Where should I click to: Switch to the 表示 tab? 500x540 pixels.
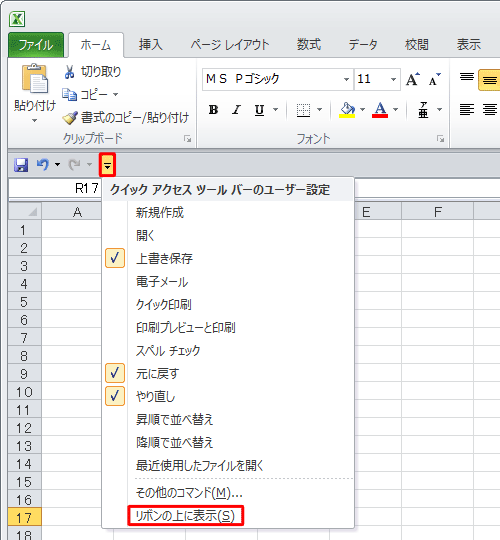click(469, 45)
